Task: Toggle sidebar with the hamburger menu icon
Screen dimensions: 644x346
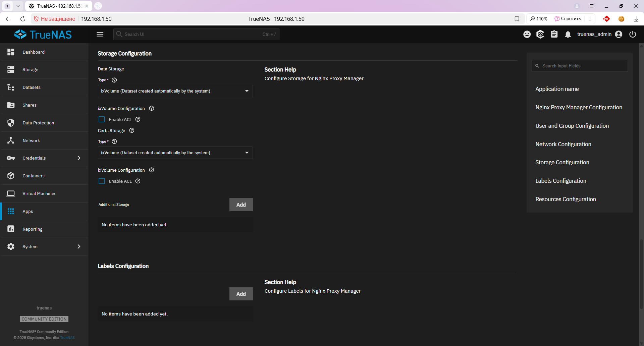Action: pos(100,34)
